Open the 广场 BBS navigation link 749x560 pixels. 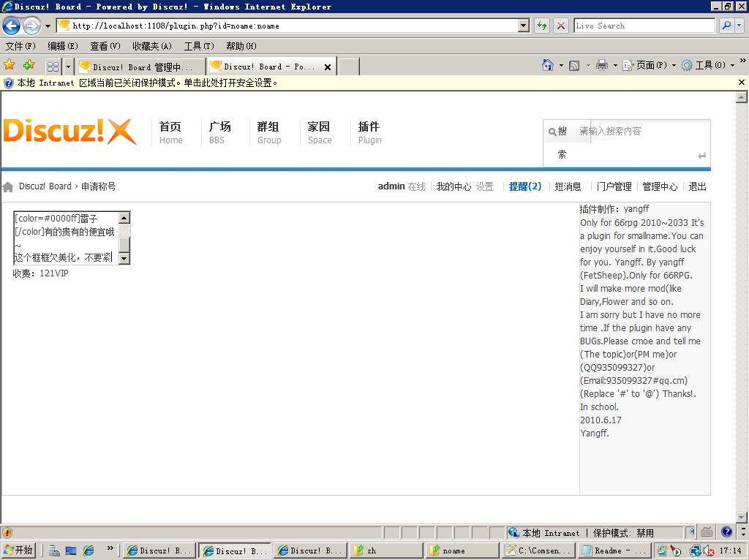[219, 132]
